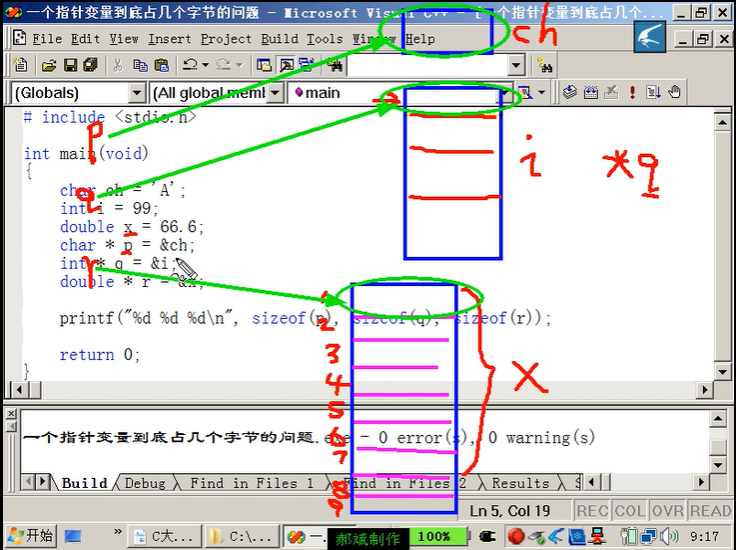This screenshot has height=550, width=736.
Task: Switch to the Debug output tab
Action: point(145,483)
